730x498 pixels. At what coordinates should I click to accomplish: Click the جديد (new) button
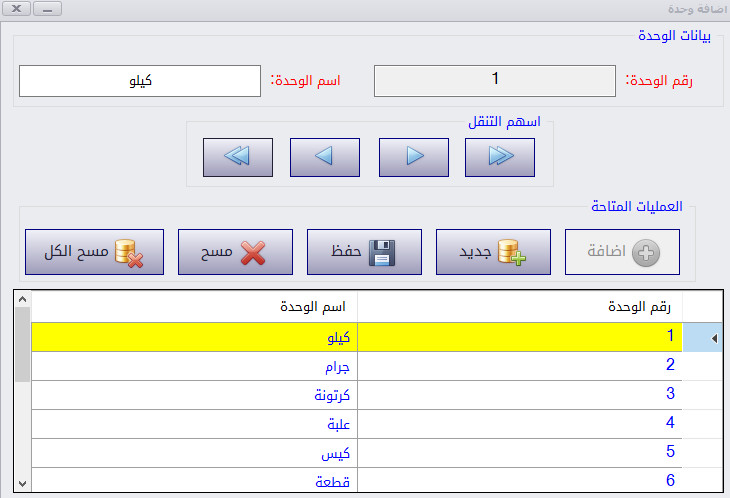(x=493, y=252)
